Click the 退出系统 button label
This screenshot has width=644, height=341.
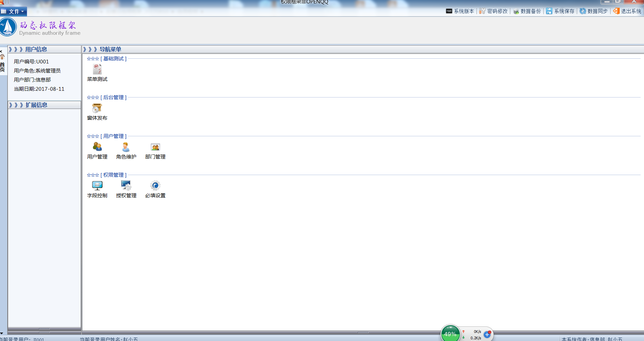coord(631,11)
